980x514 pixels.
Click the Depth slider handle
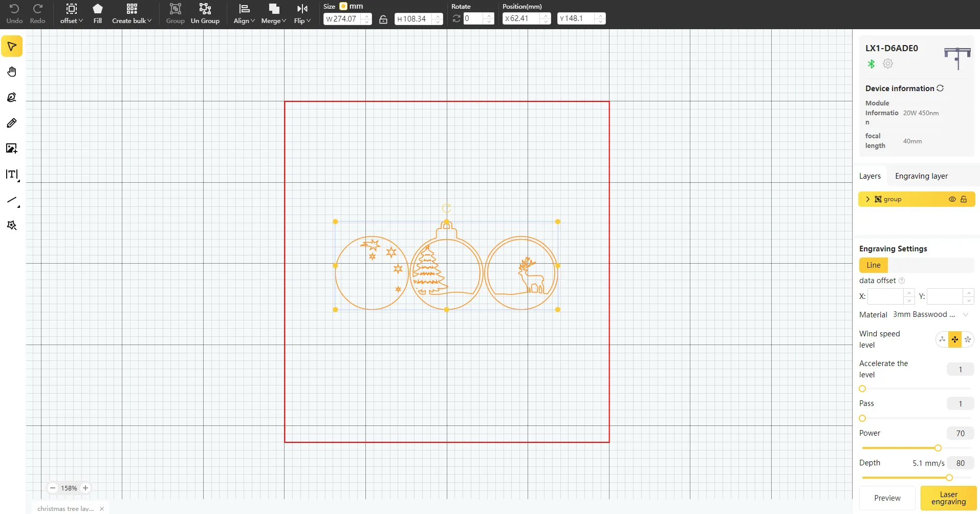[x=949, y=478]
